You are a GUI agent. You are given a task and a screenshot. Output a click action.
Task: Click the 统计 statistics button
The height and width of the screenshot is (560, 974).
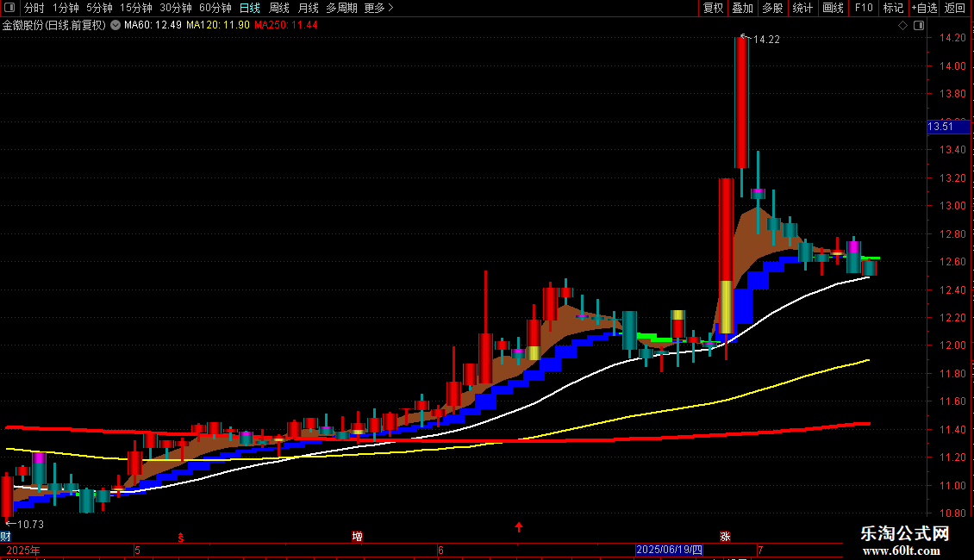802,8
